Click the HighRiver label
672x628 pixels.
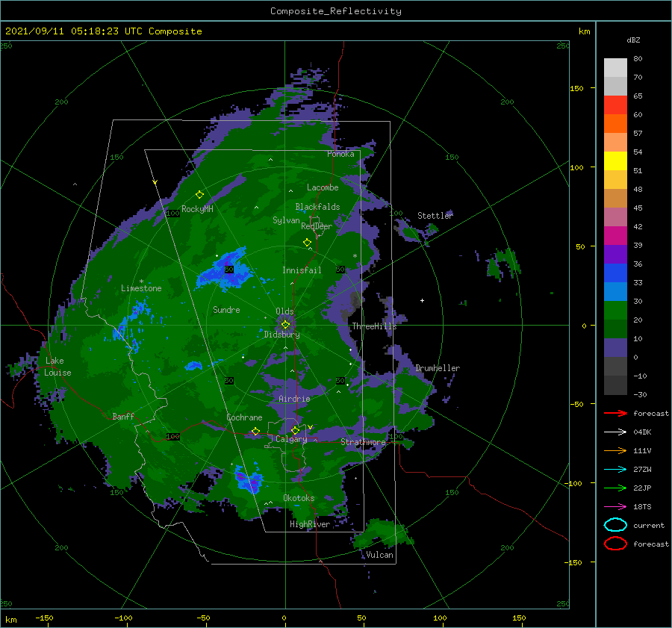[310, 524]
